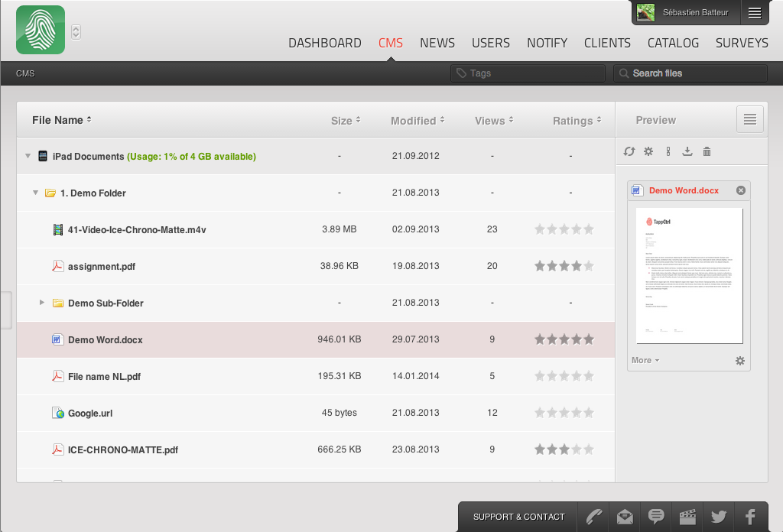Viewport: 783px width, 532px height.
Task: Click Sébastien Batteur user profile button
Action: (x=684, y=12)
